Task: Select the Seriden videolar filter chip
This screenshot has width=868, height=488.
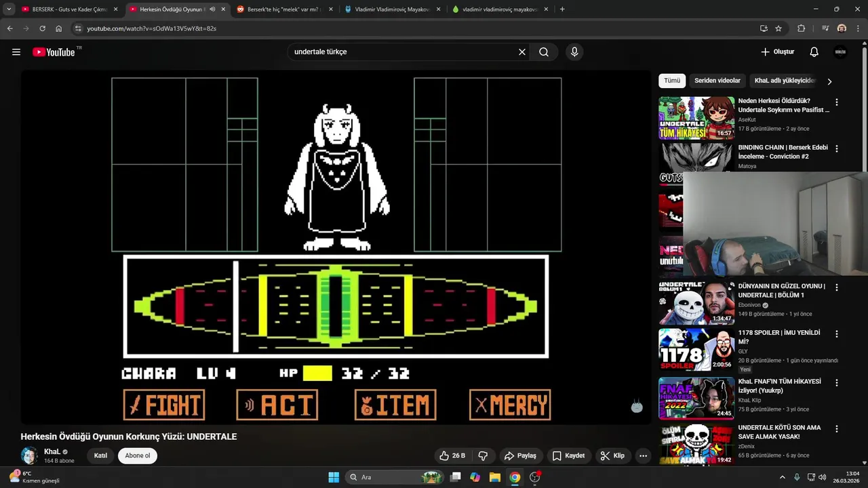Action: [x=717, y=81]
